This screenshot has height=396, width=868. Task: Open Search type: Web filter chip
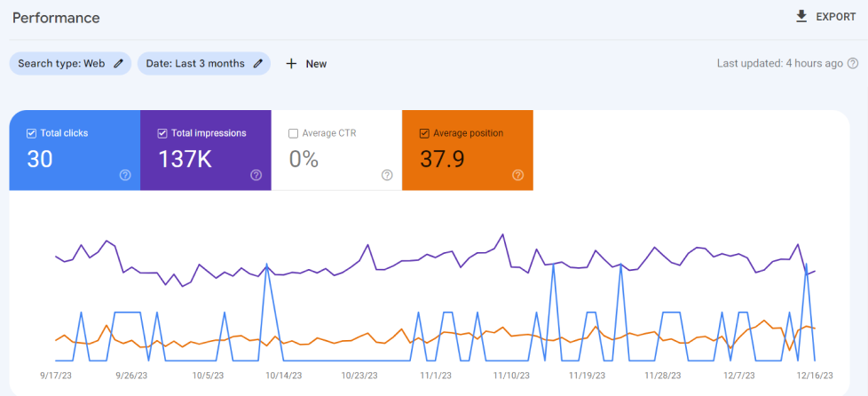(62, 64)
